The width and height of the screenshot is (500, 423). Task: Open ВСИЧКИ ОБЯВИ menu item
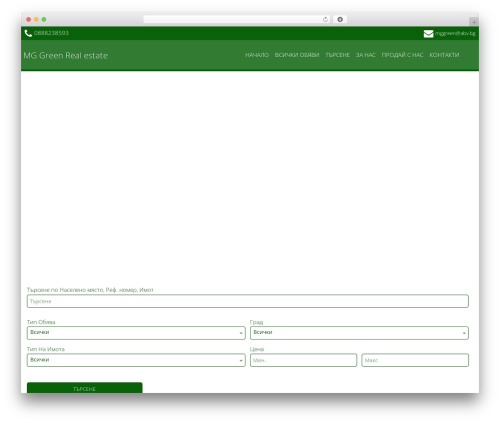tap(297, 55)
